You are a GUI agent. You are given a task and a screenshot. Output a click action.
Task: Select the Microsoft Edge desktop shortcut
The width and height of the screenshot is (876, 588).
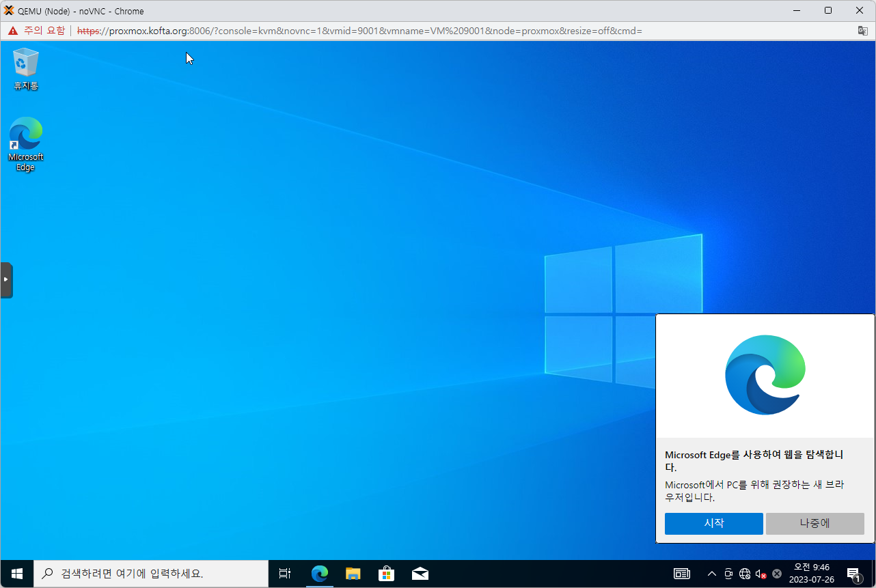[x=26, y=143]
